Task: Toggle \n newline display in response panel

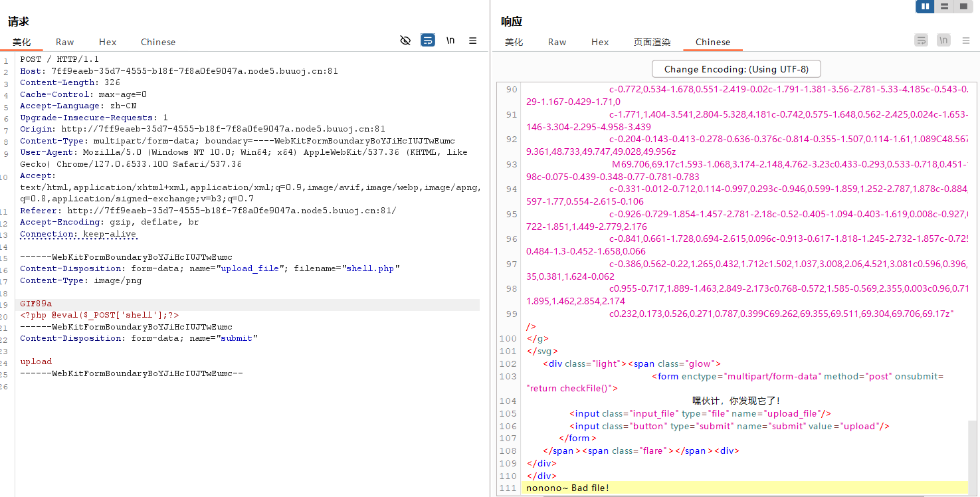Action: [943, 41]
